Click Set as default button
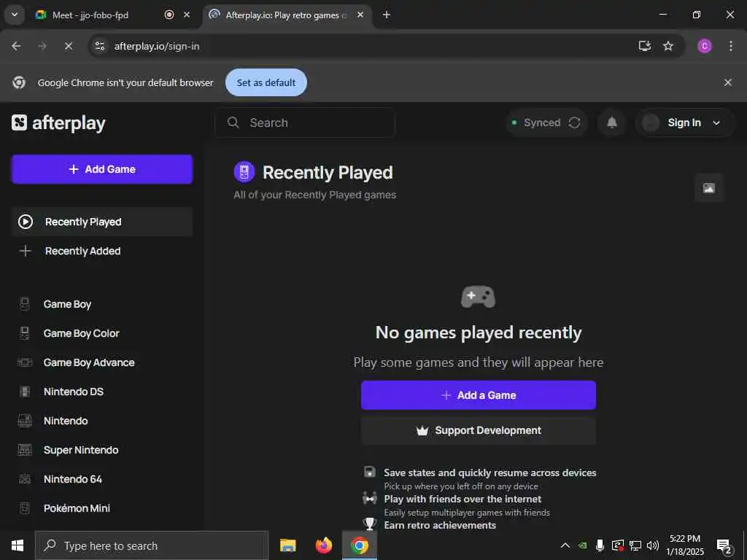The image size is (747, 560). pyautogui.click(x=266, y=82)
